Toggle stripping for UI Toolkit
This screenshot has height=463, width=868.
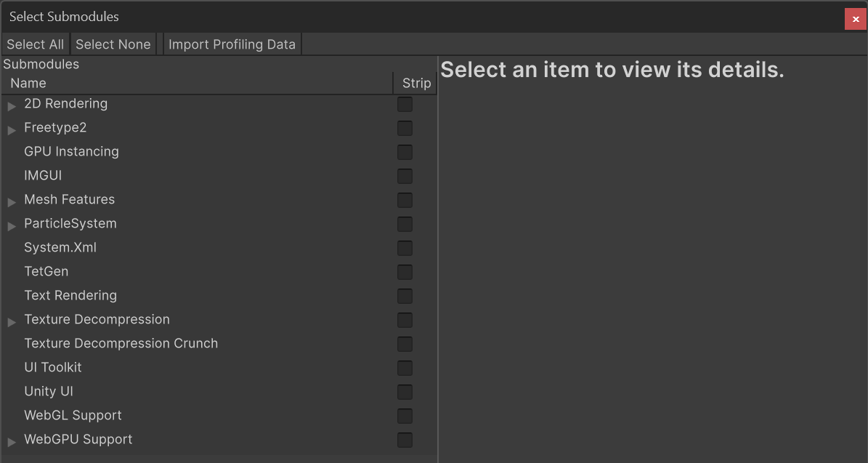click(x=404, y=368)
